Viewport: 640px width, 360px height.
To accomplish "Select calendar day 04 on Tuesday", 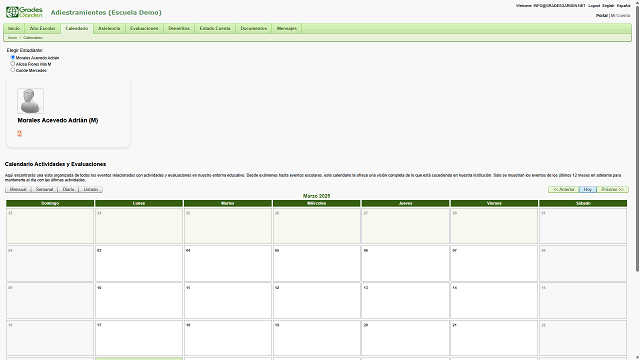I will (x=228, y=263).
